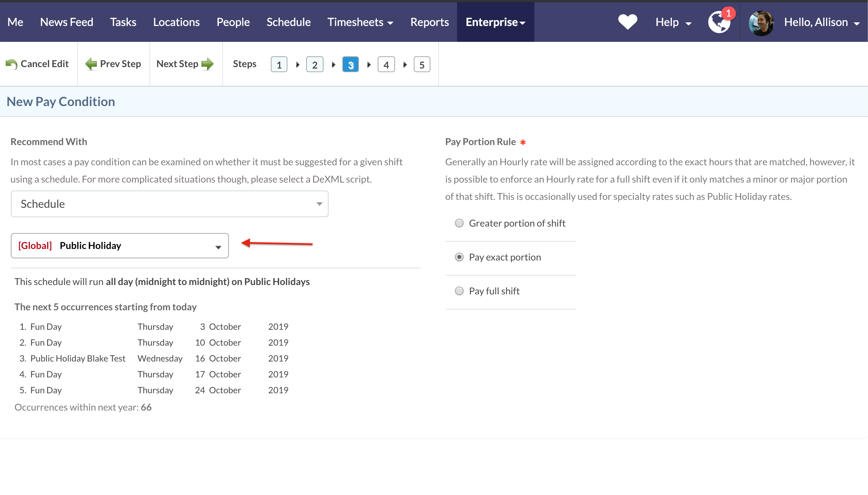Expand the Global Public Holiday dropdown
Viewport: 868px width, 495px height.
(120, 246)
